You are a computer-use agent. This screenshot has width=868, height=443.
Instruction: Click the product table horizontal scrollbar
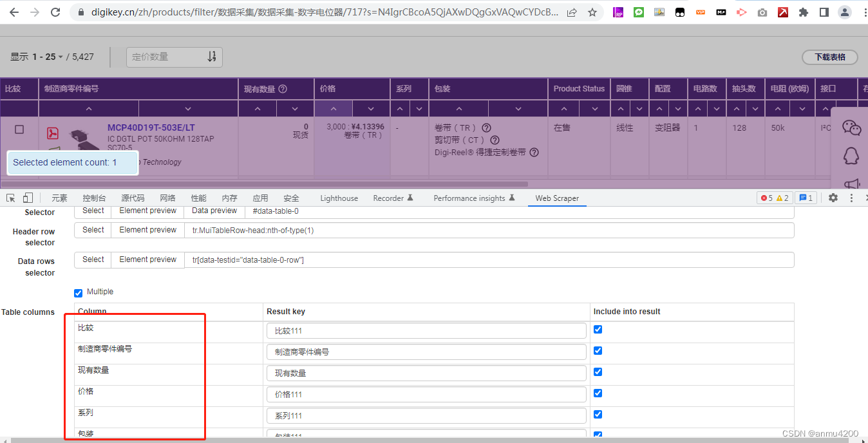(x=264, y=184)
